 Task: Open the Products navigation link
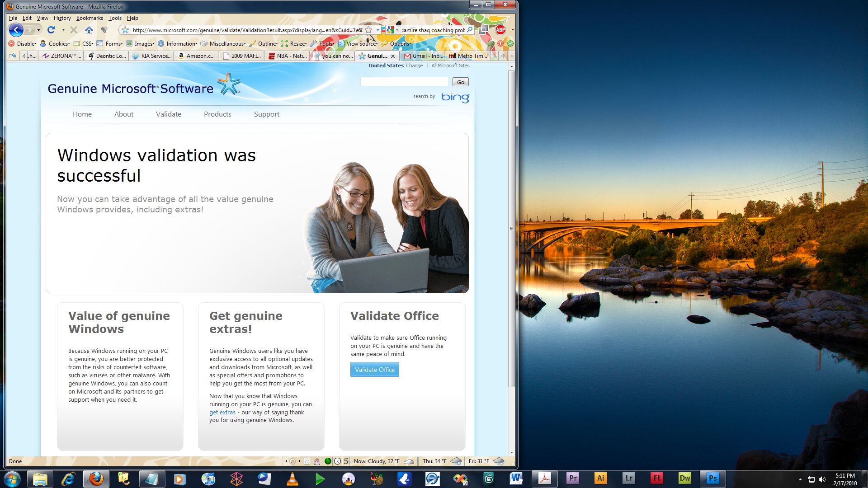click(x=217, y=114)
